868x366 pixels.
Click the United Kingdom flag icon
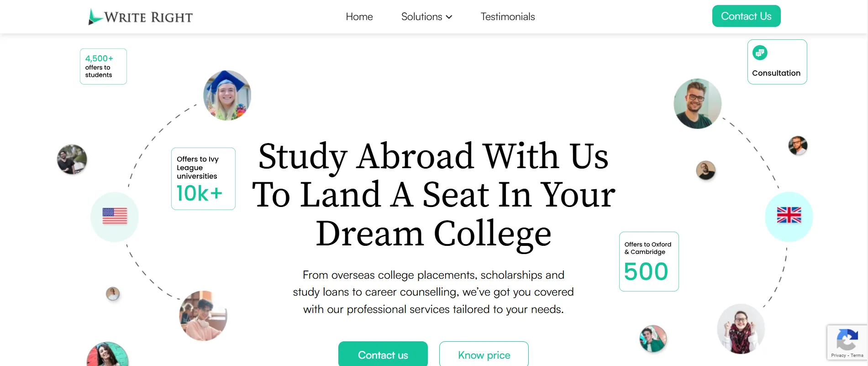[x=789, y=215]
